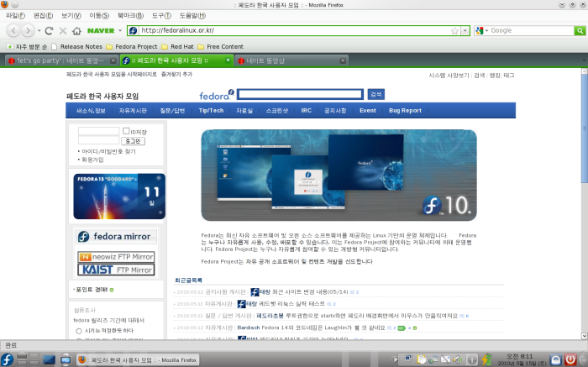Open the neowiz FTP Mirror banner

tap(116, 257)
